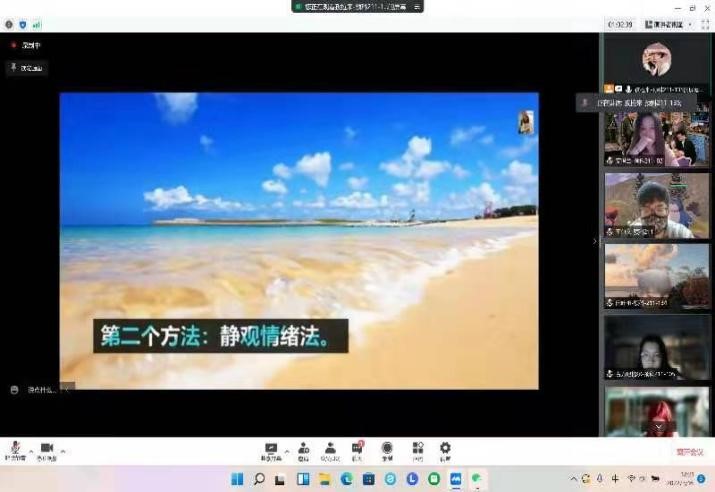Open File Explorer from the taskbar
Screen dimensions: 715x492
pos(325,479)
